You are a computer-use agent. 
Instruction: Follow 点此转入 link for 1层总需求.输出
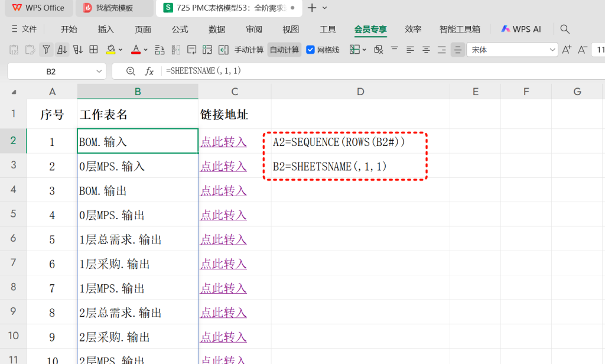click(223, 239)
